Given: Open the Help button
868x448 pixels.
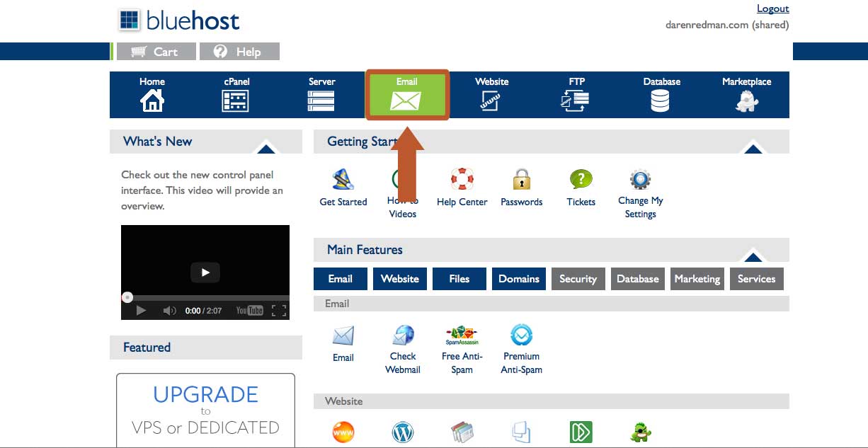Looking at the screenshot, I should click(x=239, y=52).
